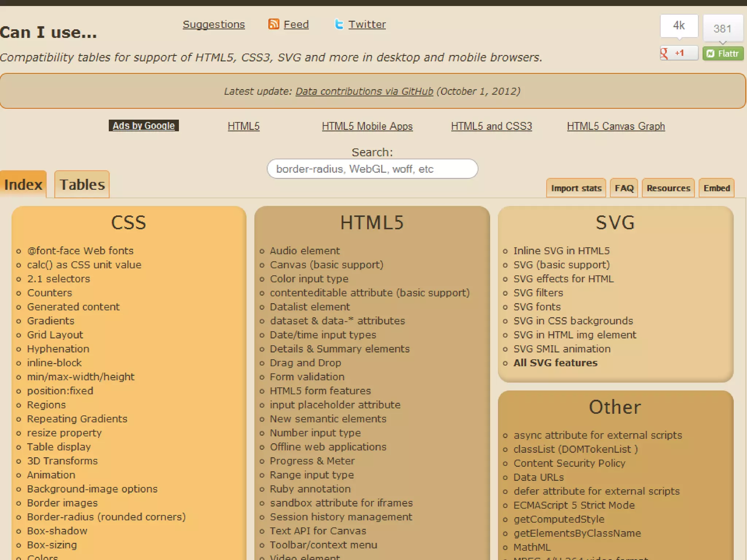
Task: Open the Gradients entry
Action: pyautogui.click(x=51, y=321)
